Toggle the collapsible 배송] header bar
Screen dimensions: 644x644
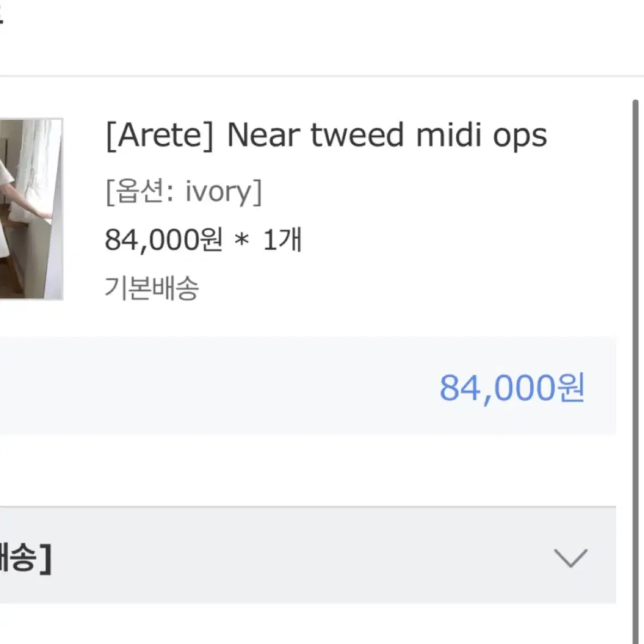(x=308, y=555)
